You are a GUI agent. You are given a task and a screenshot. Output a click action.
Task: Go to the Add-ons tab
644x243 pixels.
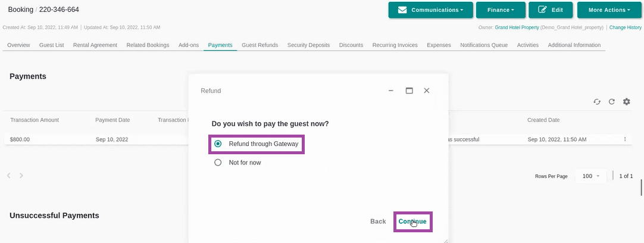189,45
